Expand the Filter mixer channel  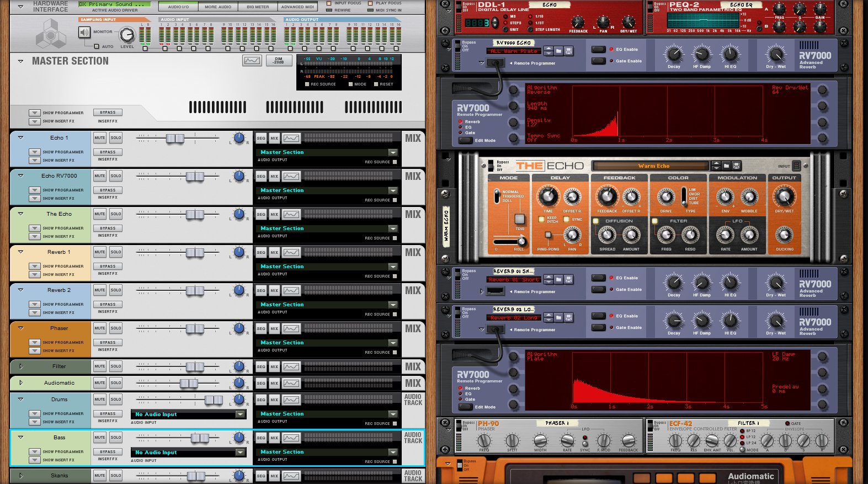point(21,366)
